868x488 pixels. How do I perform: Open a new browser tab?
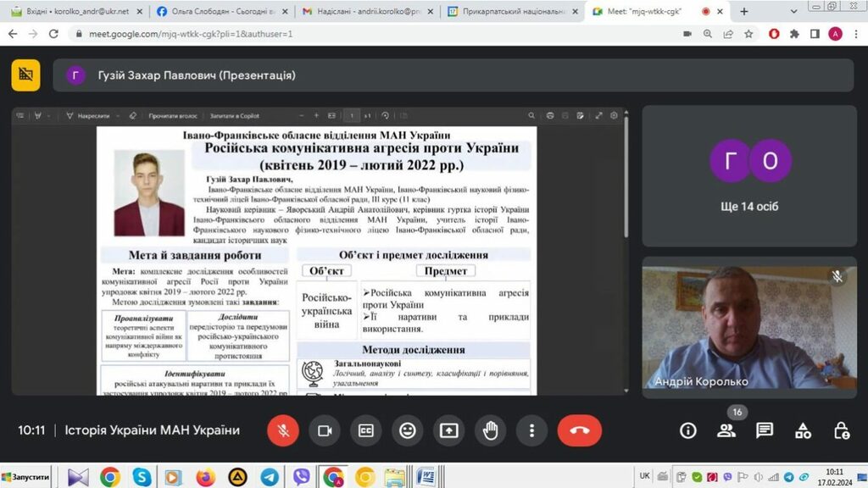pyautogui.click(x=744, y=12)
